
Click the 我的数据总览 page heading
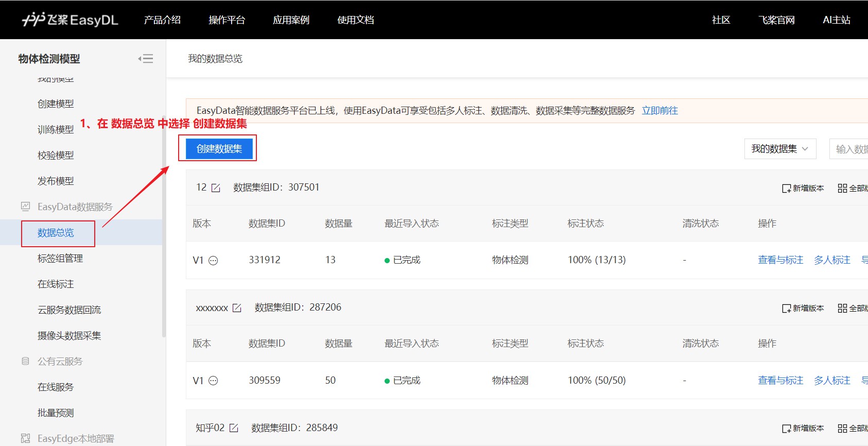[x=215, y=59]
